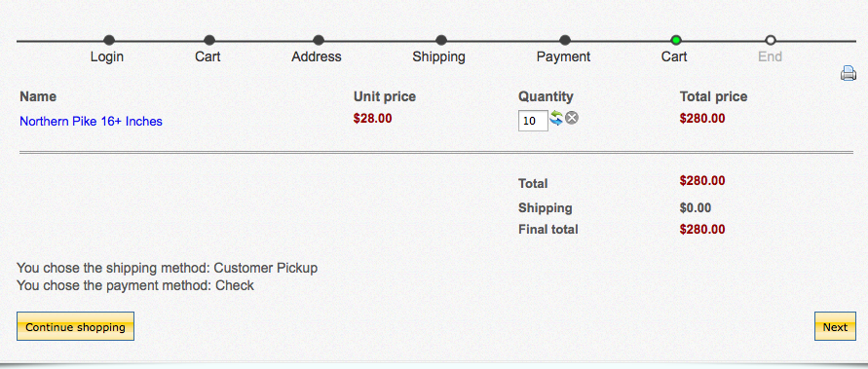Open the Northern Pike 16+ Inches link
The width and height of the screenshot is (868, 369).
coord(91,121)
